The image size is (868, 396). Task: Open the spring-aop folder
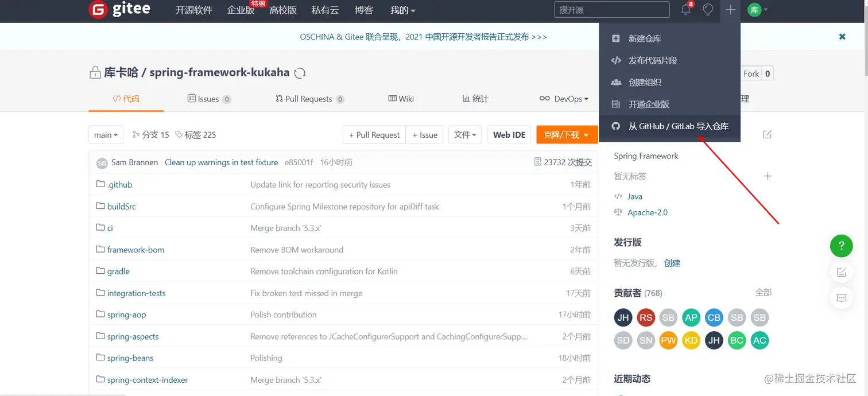click(126, 315)
